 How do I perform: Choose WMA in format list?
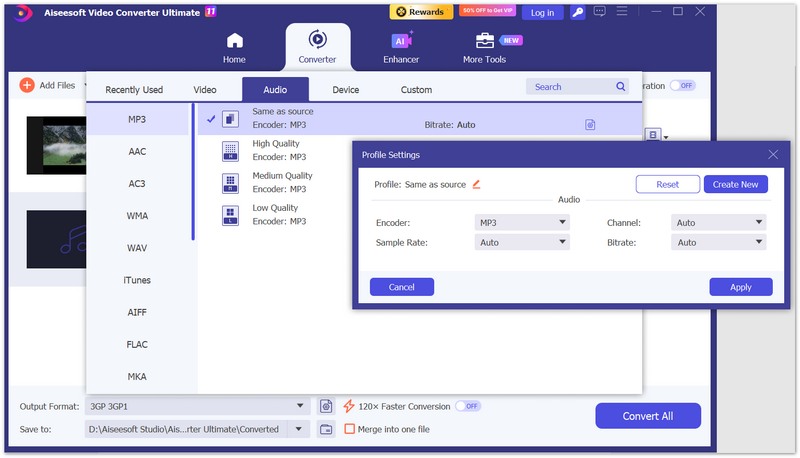(137, 216)
